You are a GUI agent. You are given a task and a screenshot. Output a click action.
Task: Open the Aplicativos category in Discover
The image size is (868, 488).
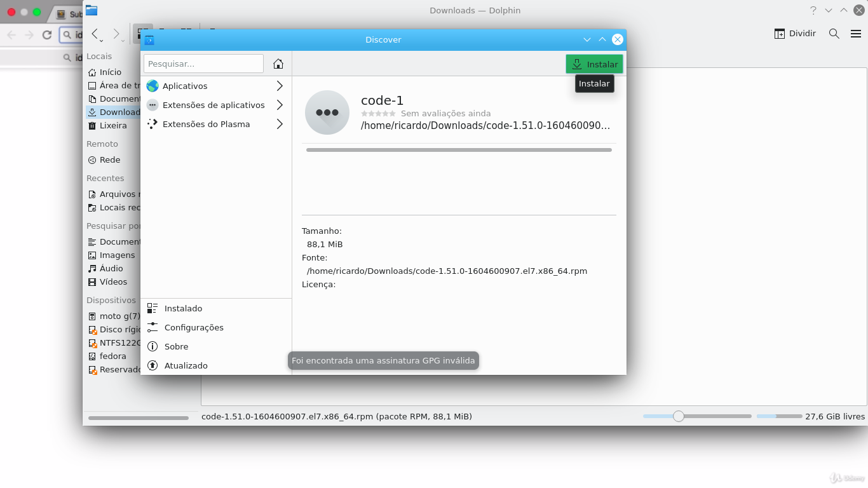[x=216, y=86]
